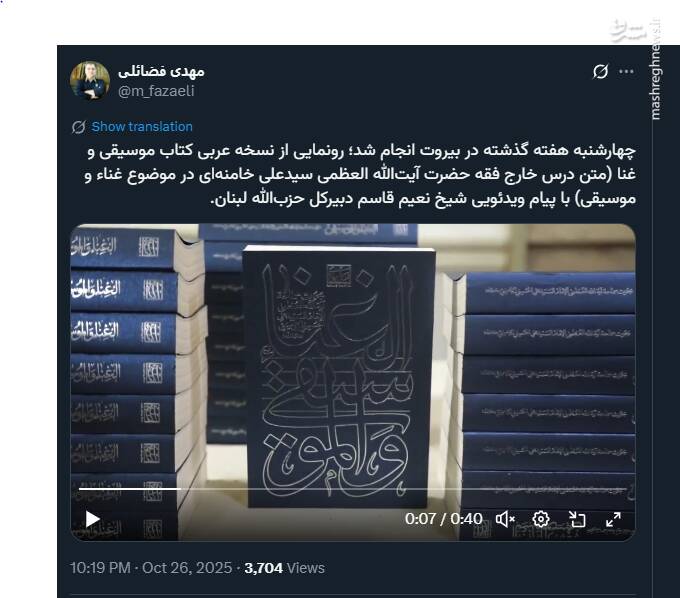The height and width of the screenshot is (598, 680).
Task: Click Show translation link
Action: [142, 127]
